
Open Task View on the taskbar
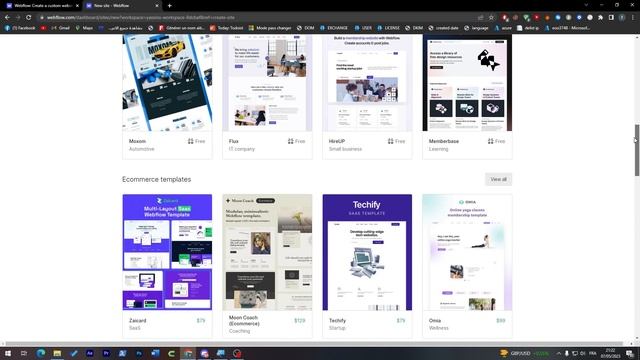pyautogui.click(x=24, y=353)
